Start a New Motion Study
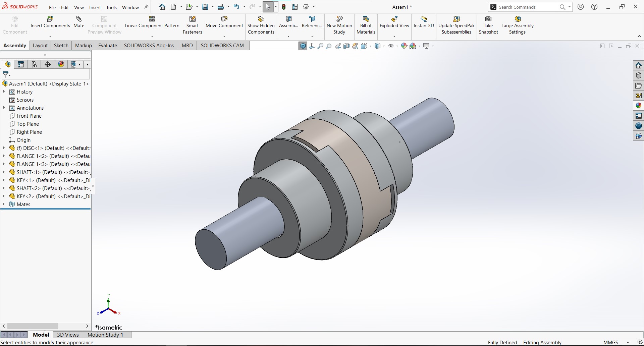Image resolution: width=644 pixels, height=346 pixels. (339, 25)
